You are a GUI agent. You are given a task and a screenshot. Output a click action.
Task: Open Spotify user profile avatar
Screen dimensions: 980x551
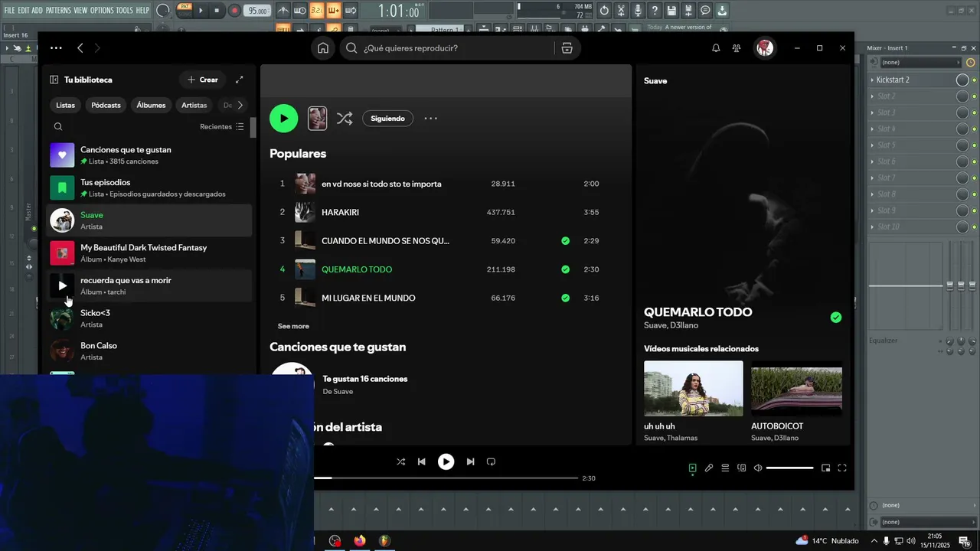pyautogui.click(x=764, y=48)
